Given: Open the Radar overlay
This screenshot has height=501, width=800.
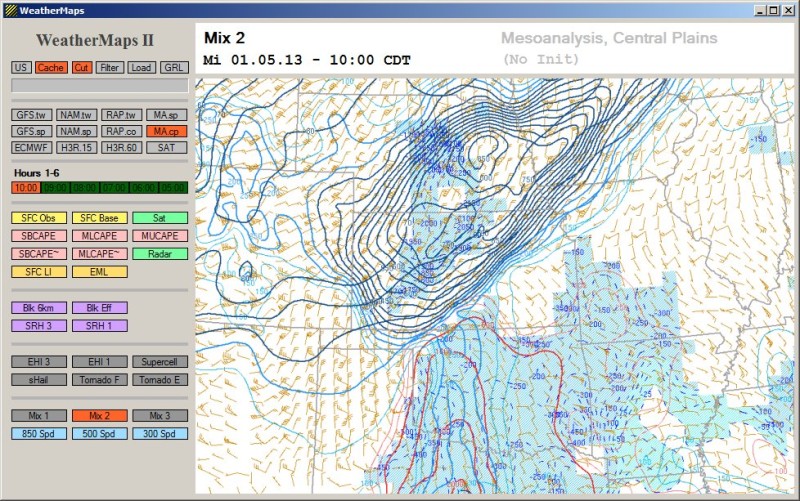Looking at the screenshot, I should pyautogui.click(x=159, y=254).
